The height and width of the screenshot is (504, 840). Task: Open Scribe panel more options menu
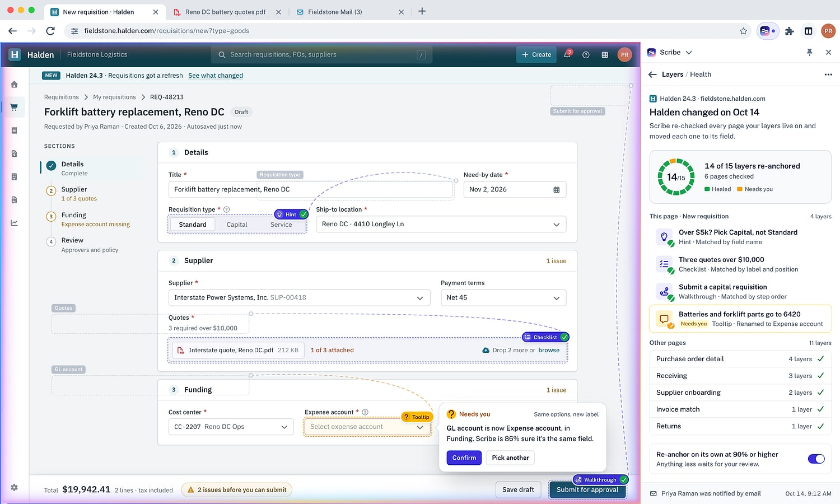tap(828, 74)
